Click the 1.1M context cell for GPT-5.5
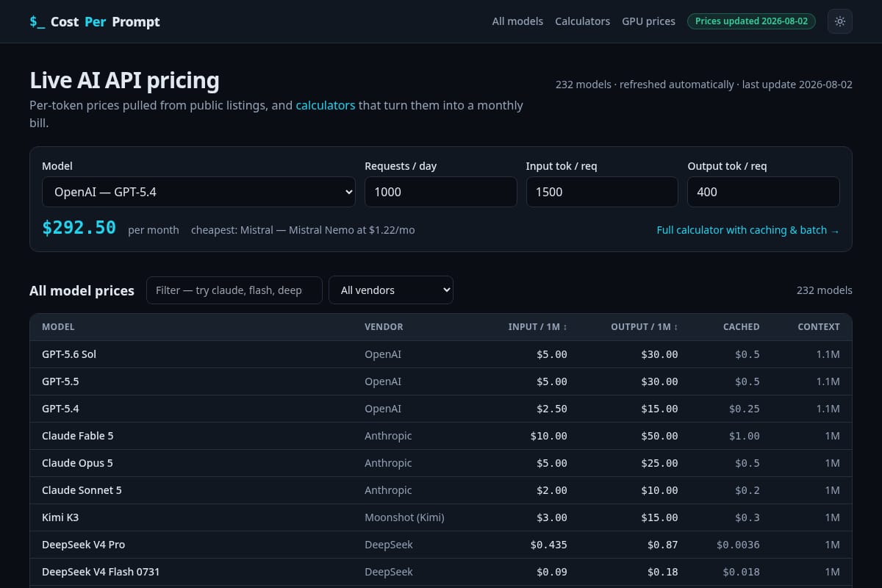This screenshot has height=588, width=882. click(x=828, y=381)
